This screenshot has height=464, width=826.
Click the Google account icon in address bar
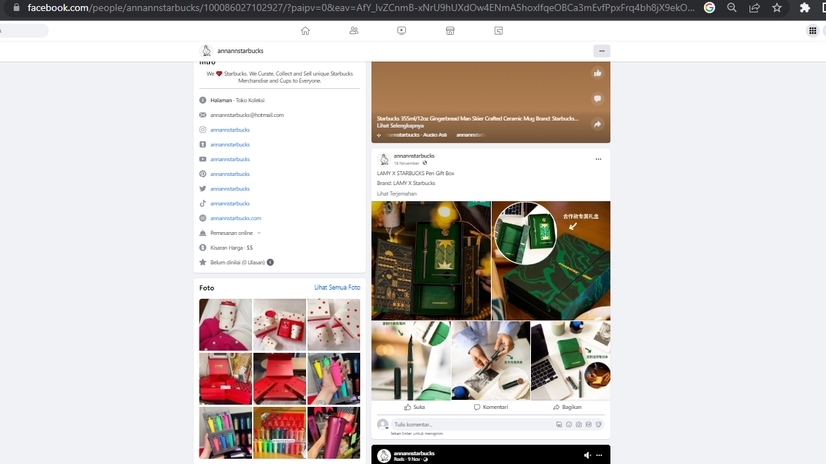pyautogui.click(x=710, y=7)
